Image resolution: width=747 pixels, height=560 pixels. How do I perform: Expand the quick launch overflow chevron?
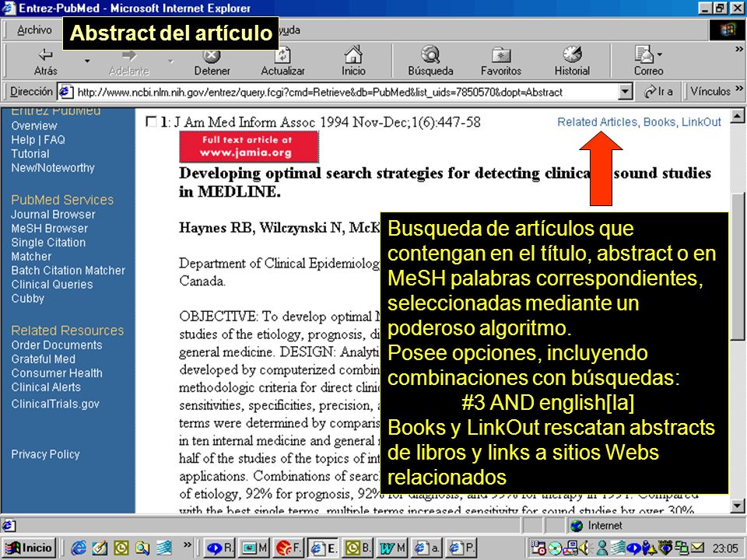pos(188,544)
